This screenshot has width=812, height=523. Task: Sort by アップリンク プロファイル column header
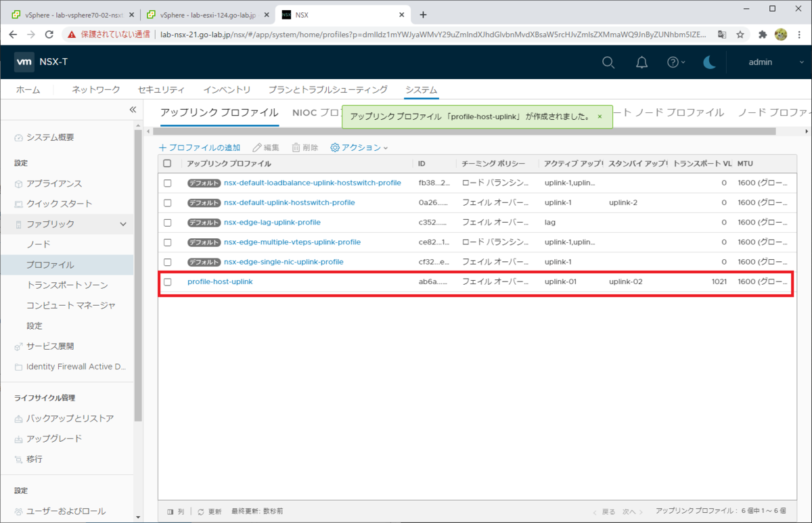(229, 164)
